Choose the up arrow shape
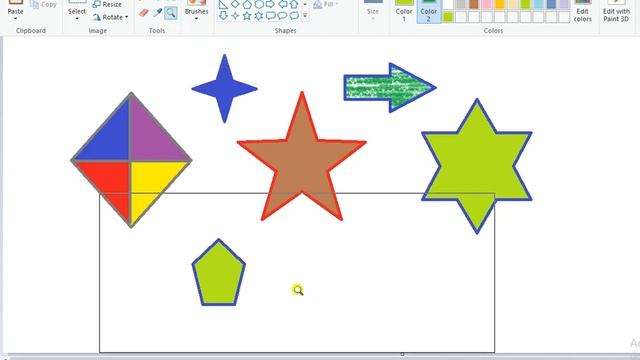Screen dimensions: 640x360 294,4
